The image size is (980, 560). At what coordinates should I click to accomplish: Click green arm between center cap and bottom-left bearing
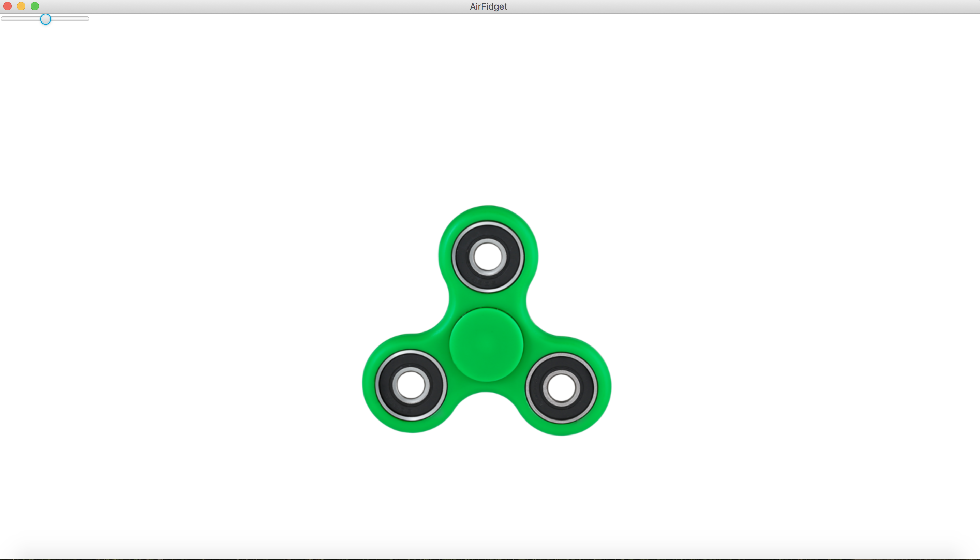[448, 365]
